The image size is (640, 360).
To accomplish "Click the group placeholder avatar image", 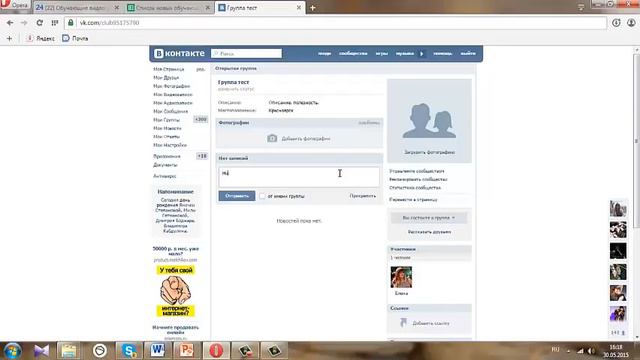I will (x=429, y=121).
